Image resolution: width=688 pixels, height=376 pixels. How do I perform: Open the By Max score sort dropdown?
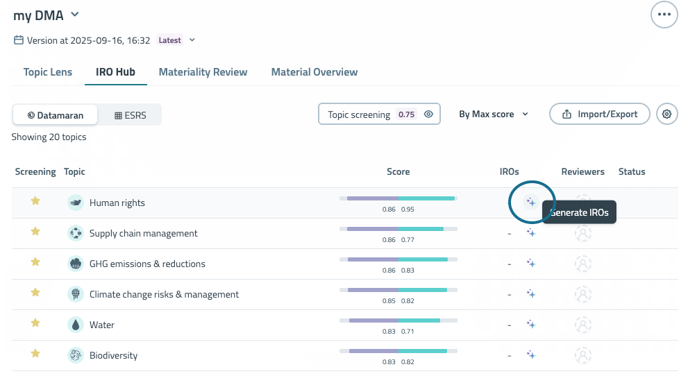pos(494,114)
